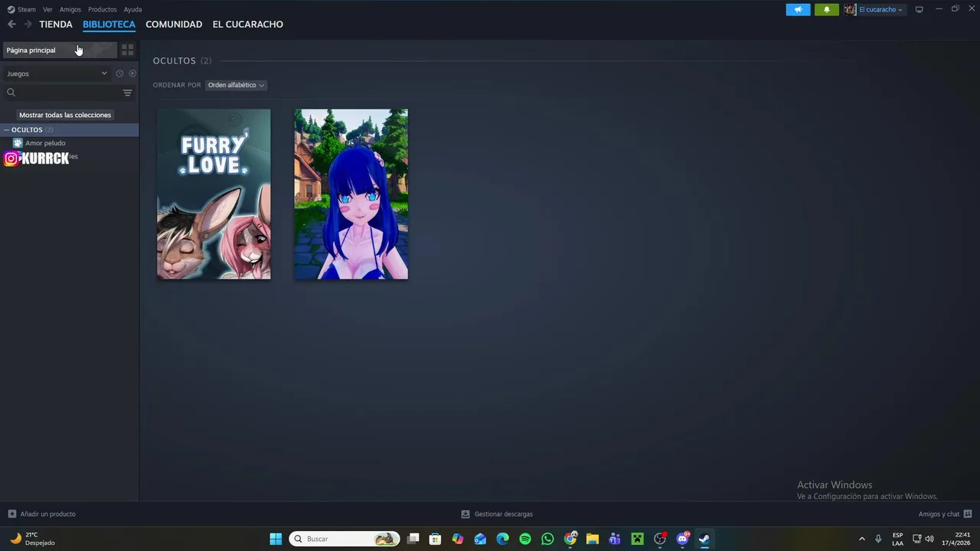Open Spotify from the taskbar

point(525,539)
